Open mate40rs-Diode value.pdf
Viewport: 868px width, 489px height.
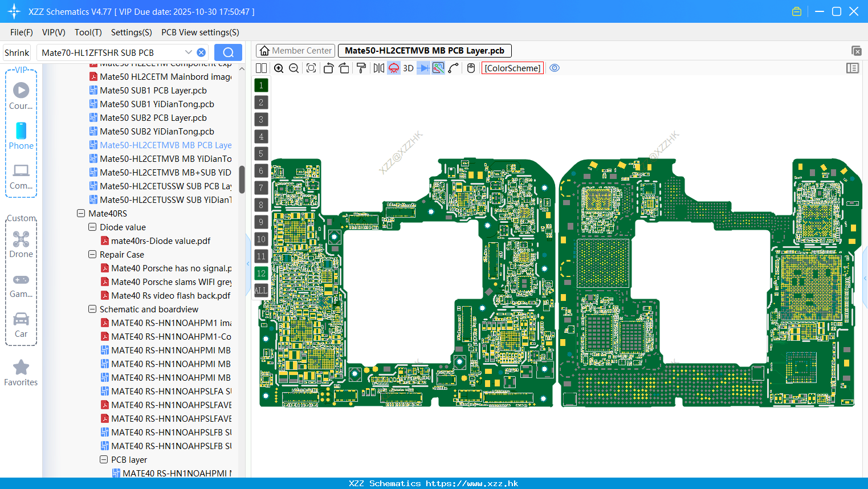pos(161,241)
